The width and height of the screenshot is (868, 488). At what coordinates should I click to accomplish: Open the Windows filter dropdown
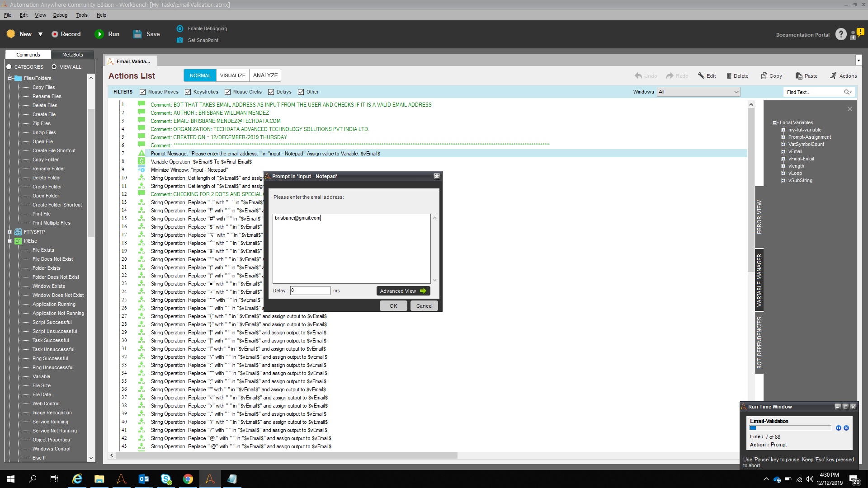click(698, 92)
